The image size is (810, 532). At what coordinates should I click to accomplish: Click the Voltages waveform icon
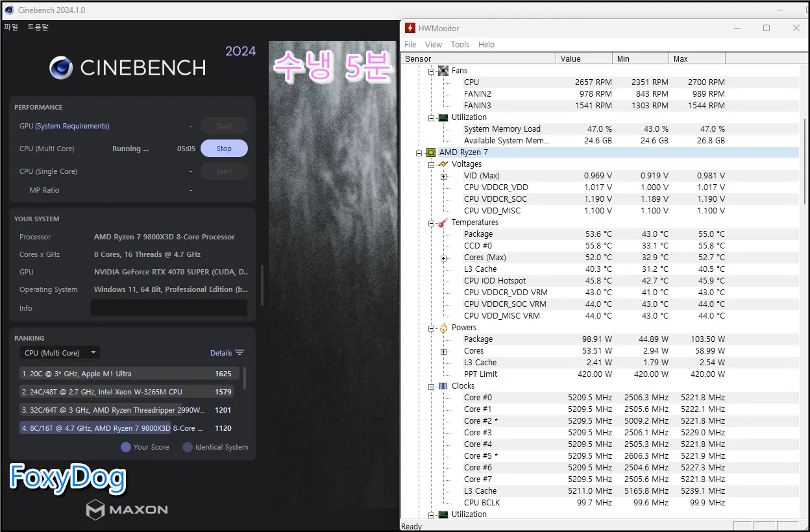443,164
